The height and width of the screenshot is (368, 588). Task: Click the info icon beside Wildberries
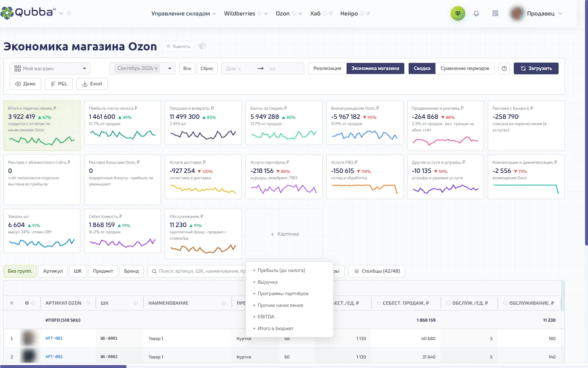[x=259, y=14]
